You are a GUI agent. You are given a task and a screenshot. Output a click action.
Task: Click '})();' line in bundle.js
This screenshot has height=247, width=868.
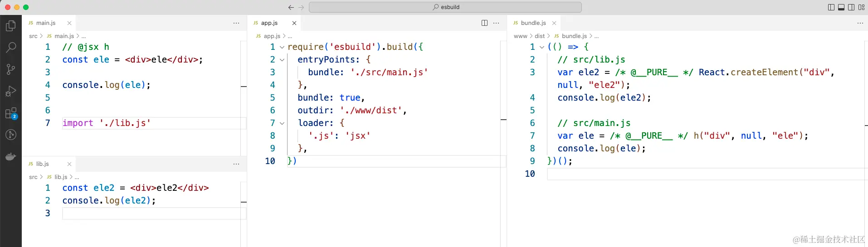tap(560, 161)
